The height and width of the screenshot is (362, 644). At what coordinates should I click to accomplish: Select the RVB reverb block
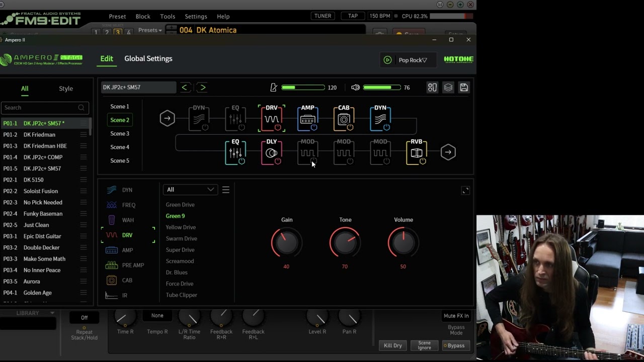(x=416, y=152)
